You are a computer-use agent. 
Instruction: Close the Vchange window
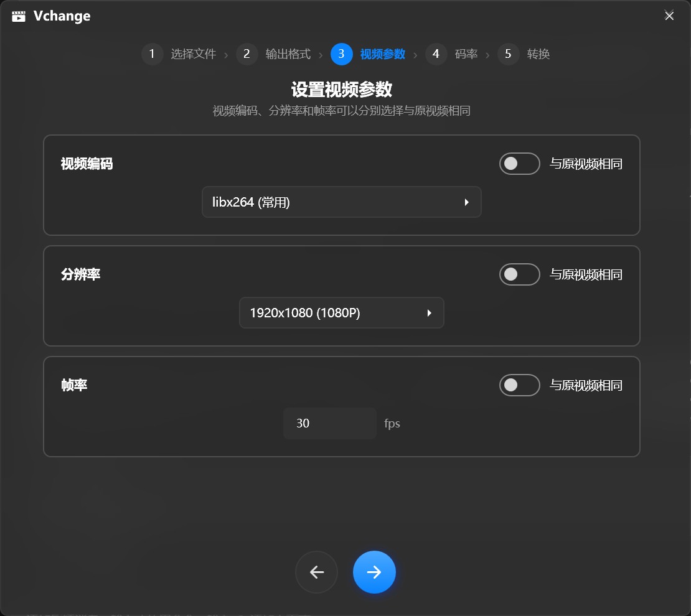click(669, 16)
